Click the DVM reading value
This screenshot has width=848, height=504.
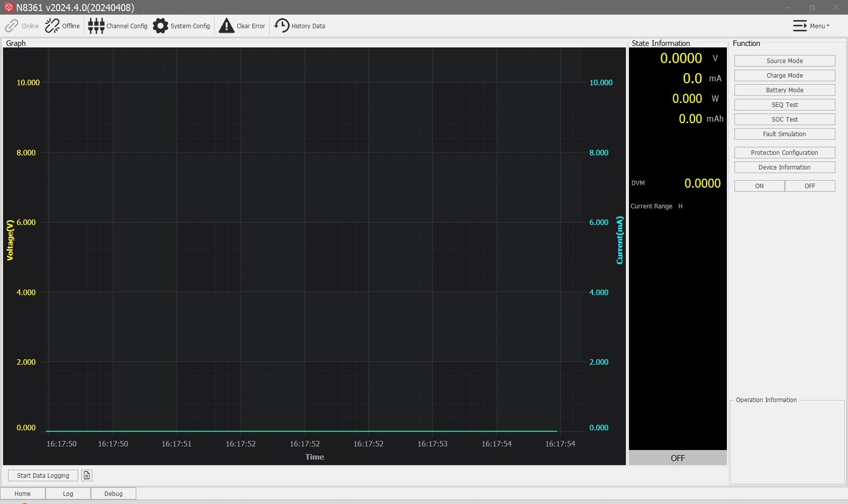click(x=702, y=184)
